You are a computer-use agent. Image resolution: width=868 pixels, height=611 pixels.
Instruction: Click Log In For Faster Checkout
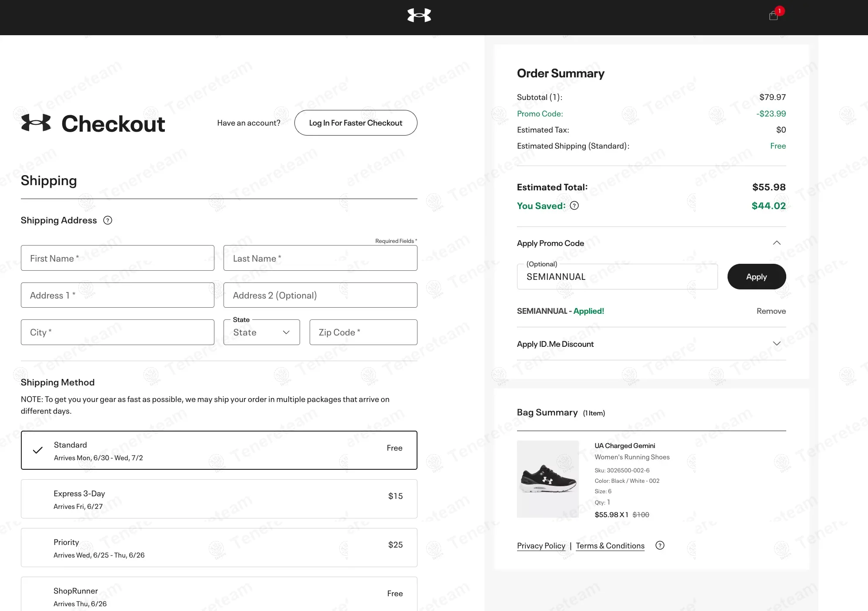tap(356, 123)
